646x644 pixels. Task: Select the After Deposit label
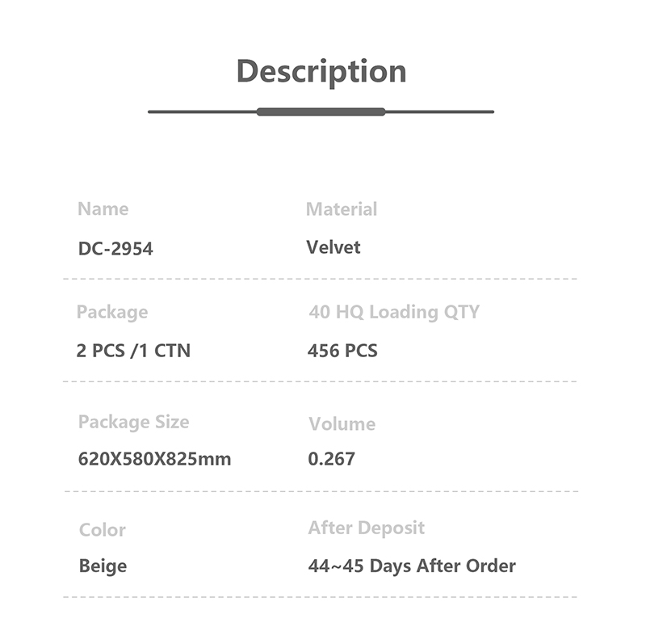(x=367, y=528)
